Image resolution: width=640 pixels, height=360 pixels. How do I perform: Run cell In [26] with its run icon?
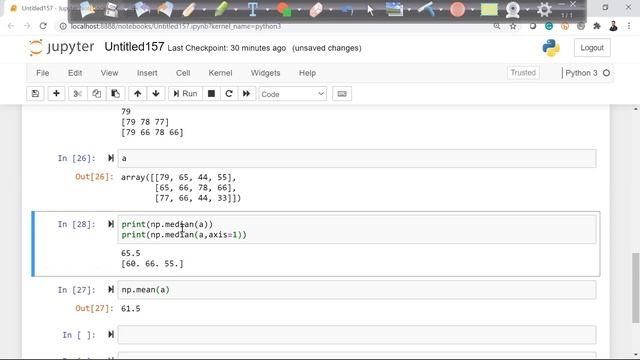pyautogui.click(x=111, y=158)
